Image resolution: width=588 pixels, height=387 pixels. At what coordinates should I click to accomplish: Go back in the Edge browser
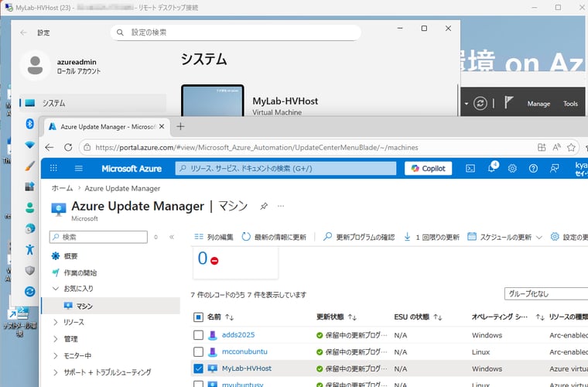50,147
